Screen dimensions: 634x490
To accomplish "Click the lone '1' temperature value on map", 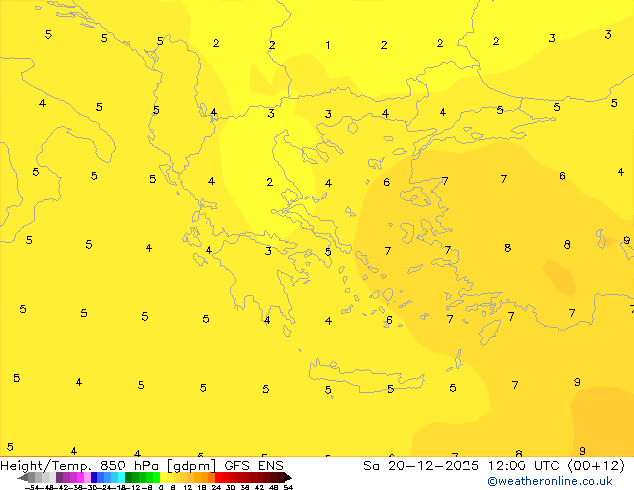I will (x=328, y=45).
